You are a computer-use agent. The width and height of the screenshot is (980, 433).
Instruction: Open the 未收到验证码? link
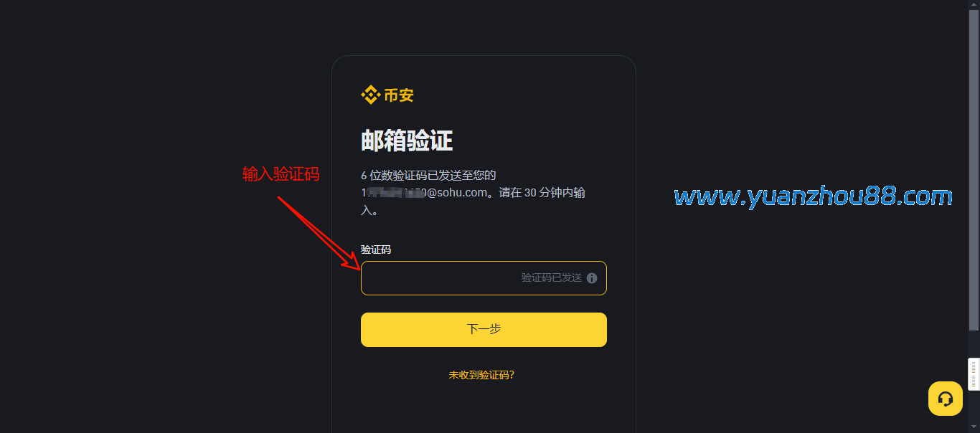(481, 375)
